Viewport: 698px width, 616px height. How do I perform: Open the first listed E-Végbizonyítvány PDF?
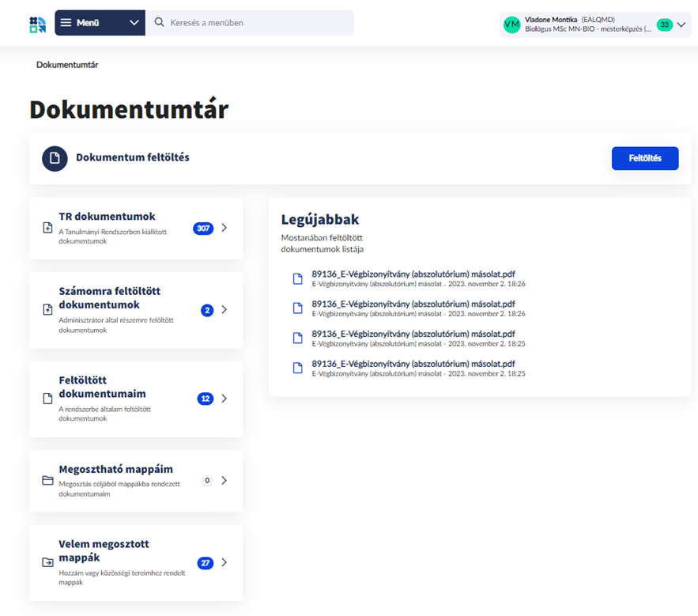(x=413, y=274)
